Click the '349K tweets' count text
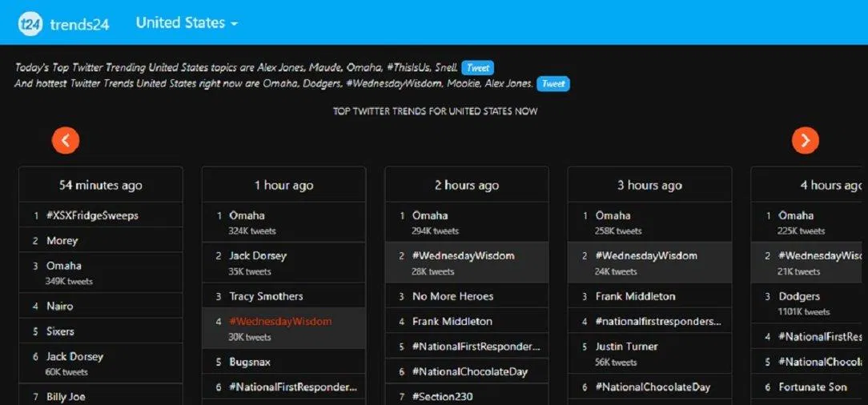This screenshot has height=405, width=868. click(69, 281)
